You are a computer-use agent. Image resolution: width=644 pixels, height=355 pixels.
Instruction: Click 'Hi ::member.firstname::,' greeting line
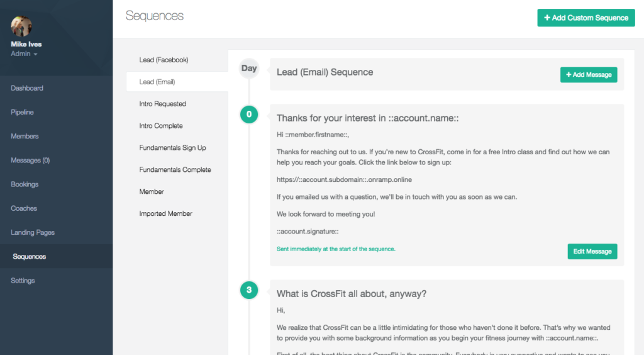pyautogui.click(x=313, y=134)
